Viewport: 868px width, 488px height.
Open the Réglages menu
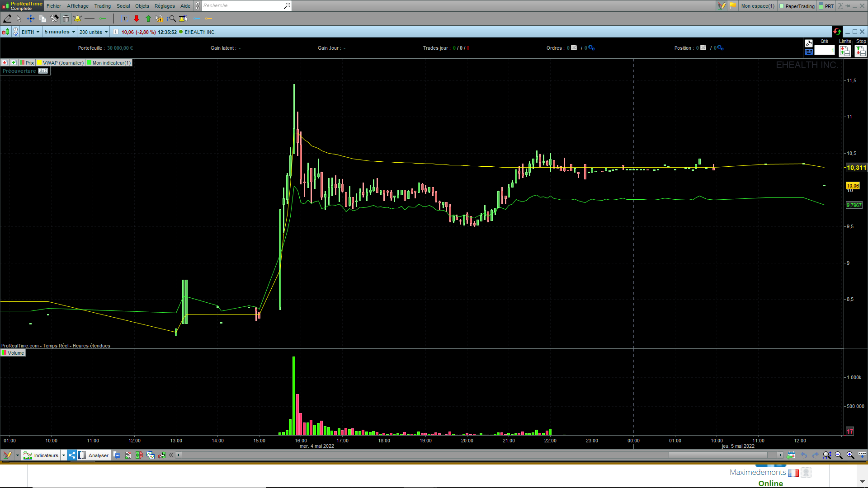(x=165, y=6)
